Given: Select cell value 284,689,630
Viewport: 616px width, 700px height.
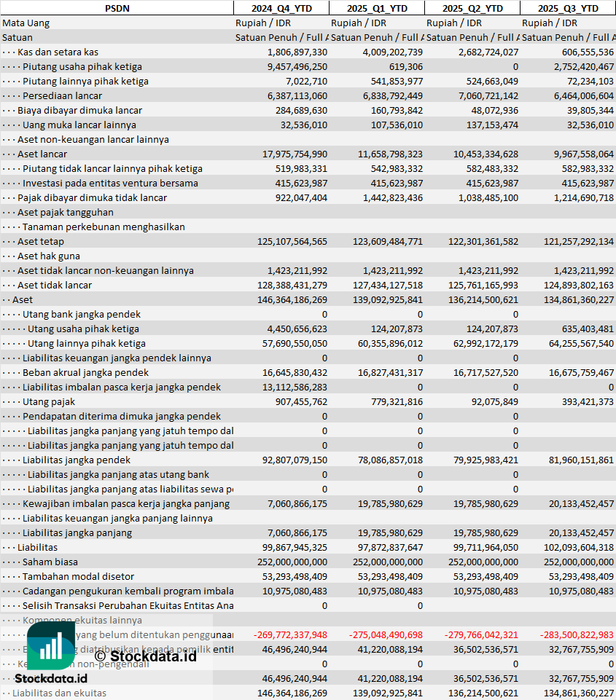Looking at the screenshot, I should tap(302, 110).
